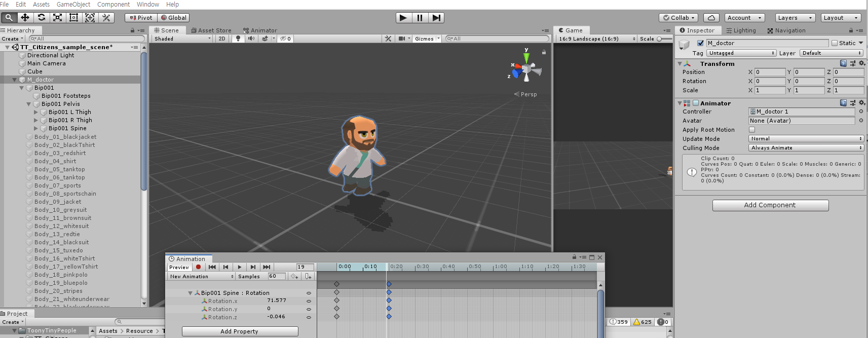The image size is (868, 338).
Task: Start Play mode in editor
Action: [403, 18]
